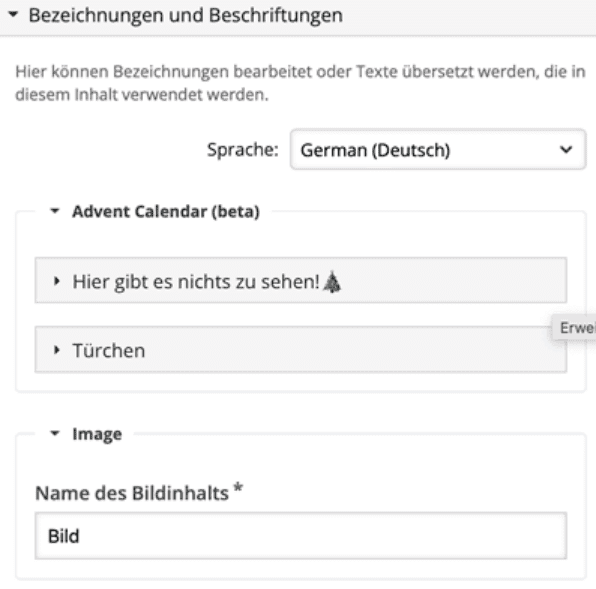Click the word Bild inside the input
This screenshot has height=589, width=596.
tap(63, 536)
